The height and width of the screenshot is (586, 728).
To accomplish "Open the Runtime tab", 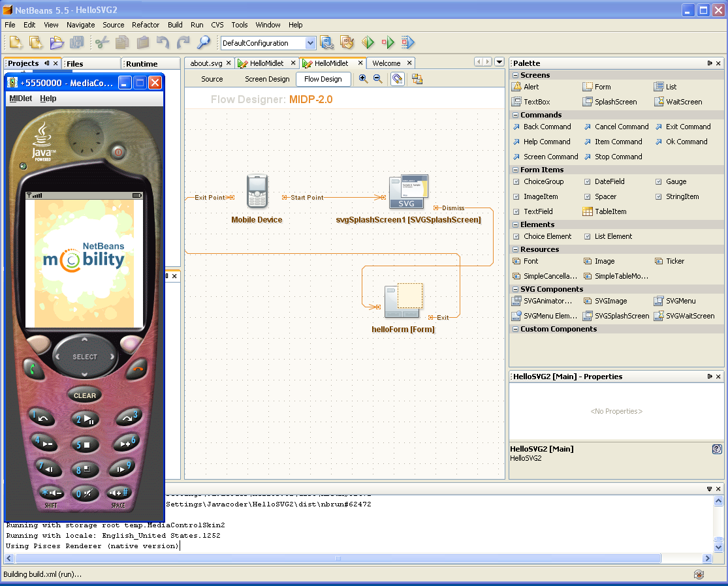I will [x=142, y=64].
